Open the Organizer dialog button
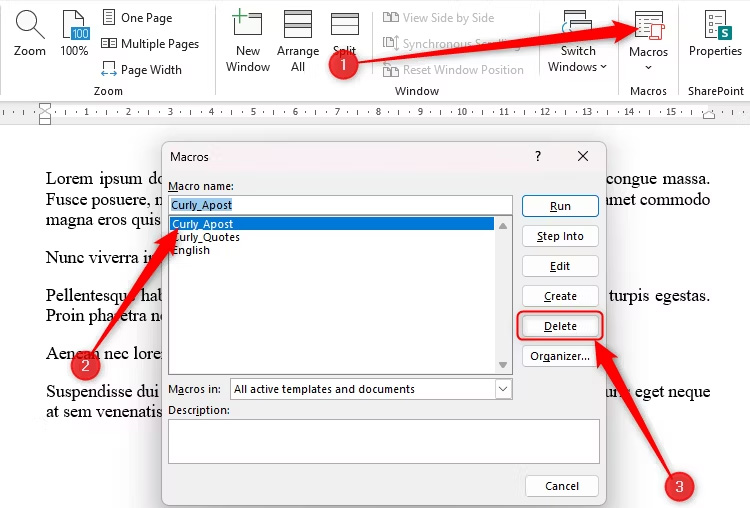This screenshot has height=508, width=750. pyautogui.click(x=560, y=356)
